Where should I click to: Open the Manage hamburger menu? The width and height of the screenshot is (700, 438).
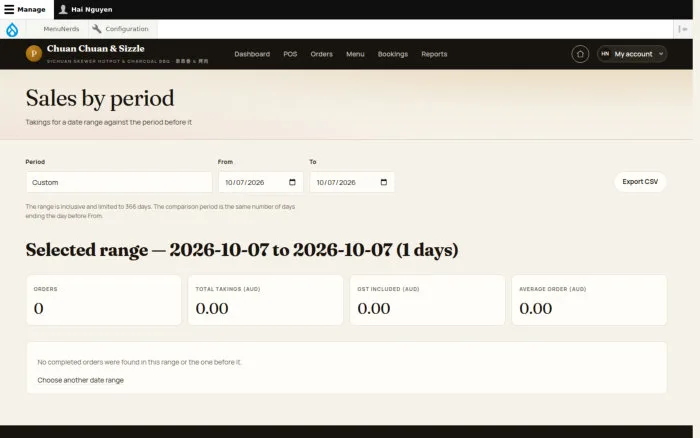tap(25, 9)
